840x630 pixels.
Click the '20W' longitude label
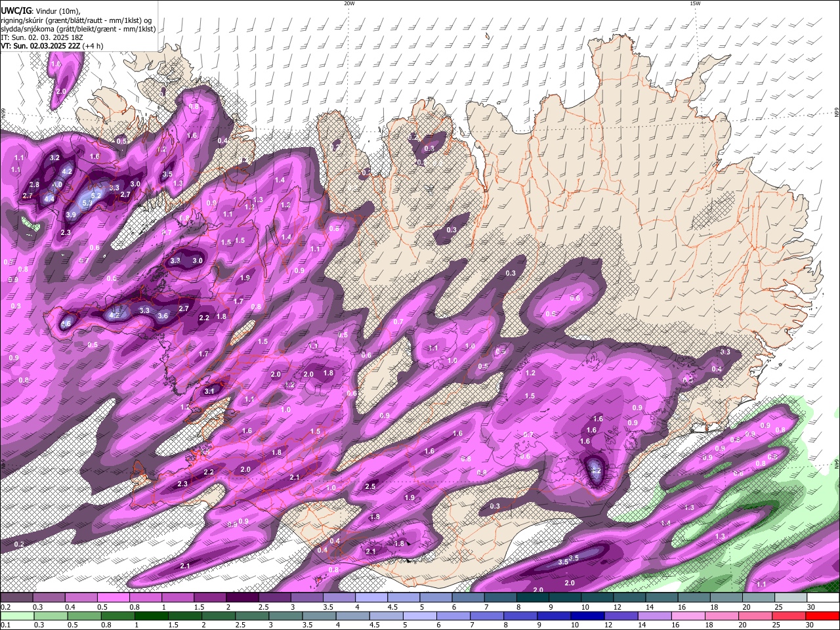click(x=349, y=3)
